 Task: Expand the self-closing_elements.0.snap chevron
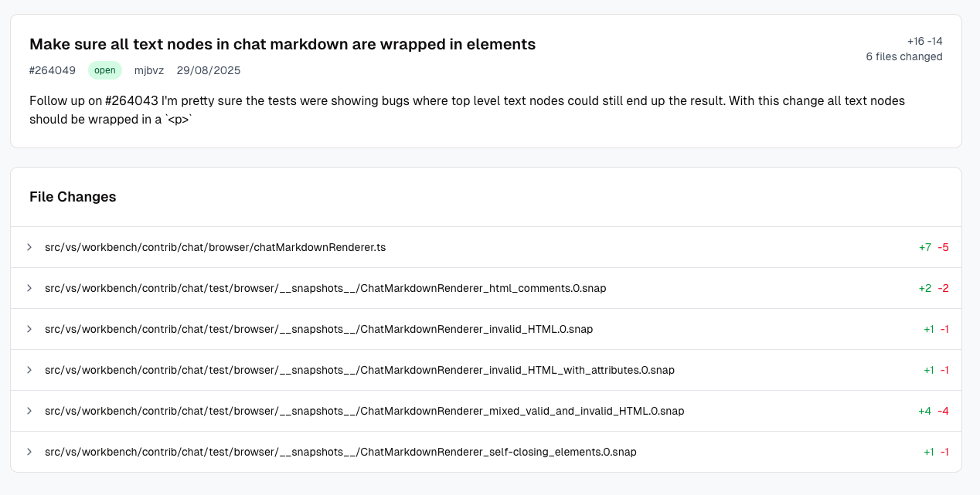click(29, 452)
